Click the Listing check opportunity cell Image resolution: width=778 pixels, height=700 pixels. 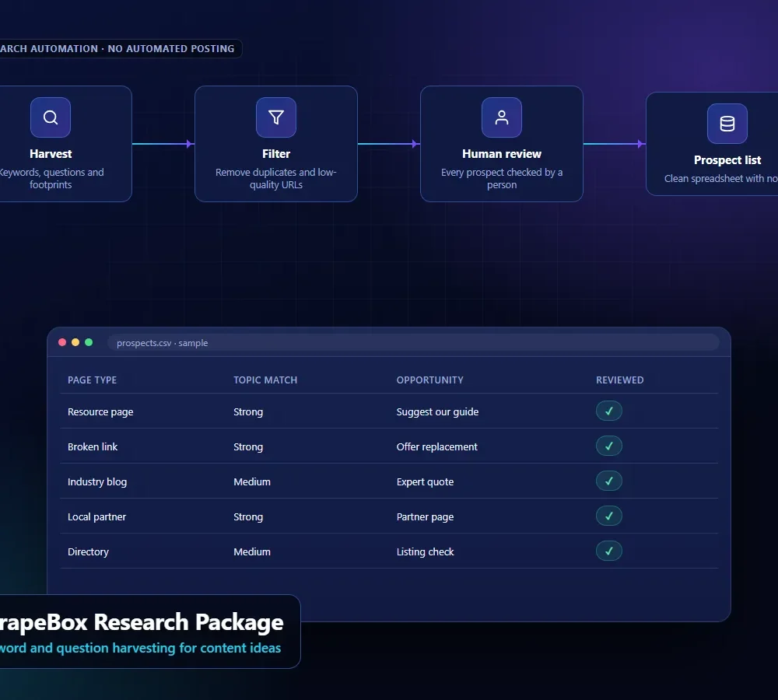[426, 551]
